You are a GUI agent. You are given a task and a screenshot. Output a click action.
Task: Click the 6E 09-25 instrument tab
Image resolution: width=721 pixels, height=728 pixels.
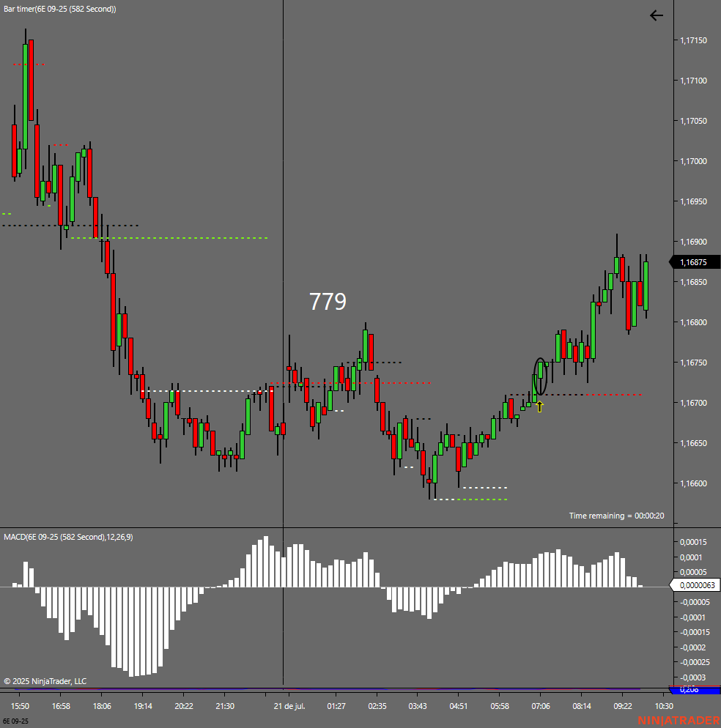point(16,721)
